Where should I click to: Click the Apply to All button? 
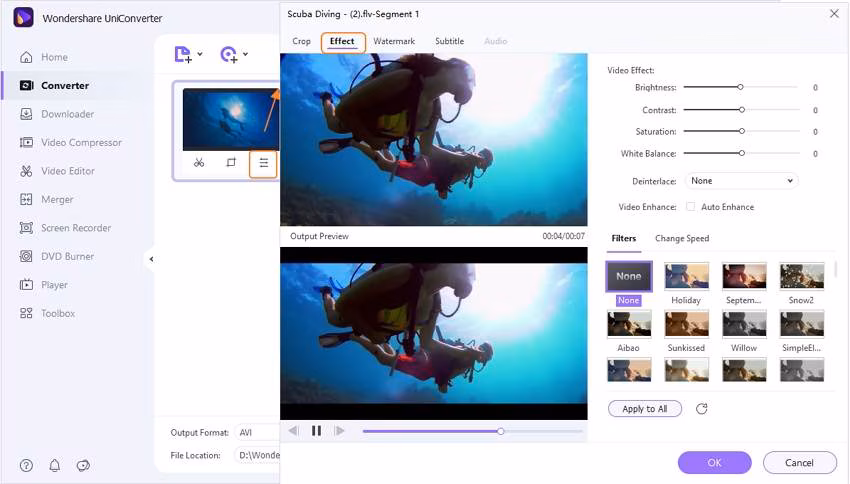(645, 409)
